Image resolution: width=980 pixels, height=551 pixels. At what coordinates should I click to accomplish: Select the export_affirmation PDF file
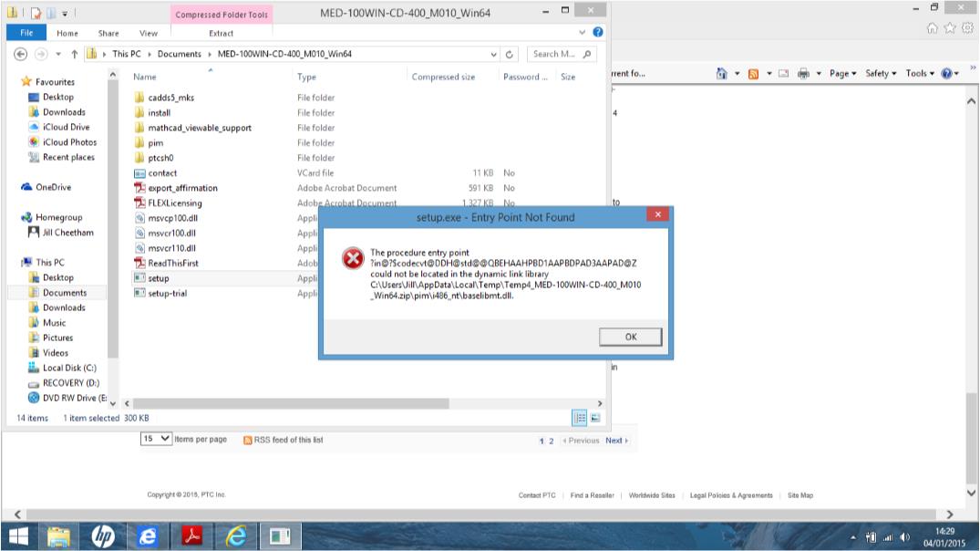[x=182, y=188]
